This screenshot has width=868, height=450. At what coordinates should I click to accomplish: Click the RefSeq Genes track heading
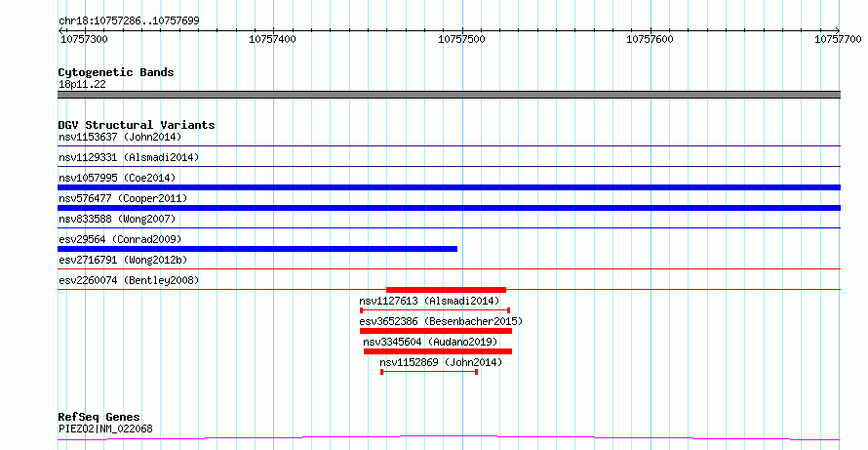click(99, 418)
